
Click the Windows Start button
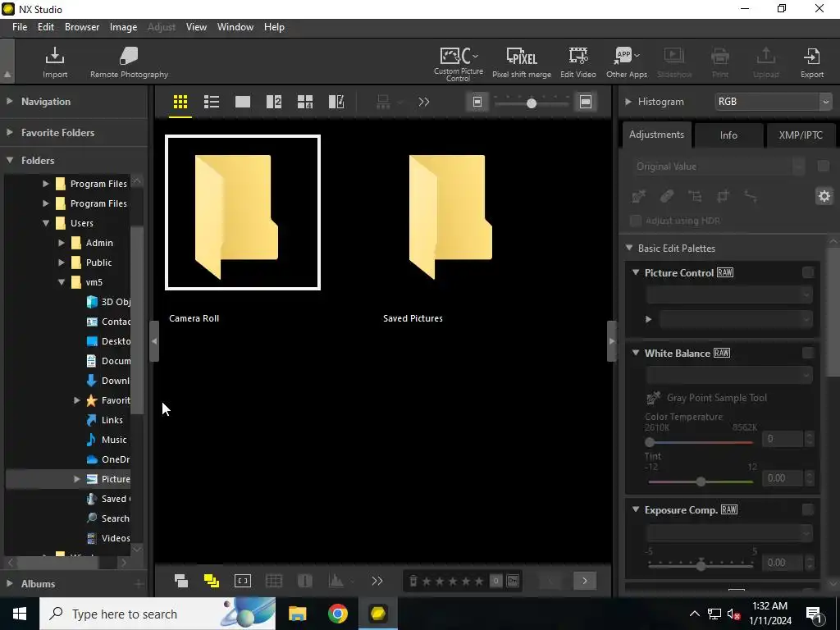pyautogui.click(x=20, y=614)
